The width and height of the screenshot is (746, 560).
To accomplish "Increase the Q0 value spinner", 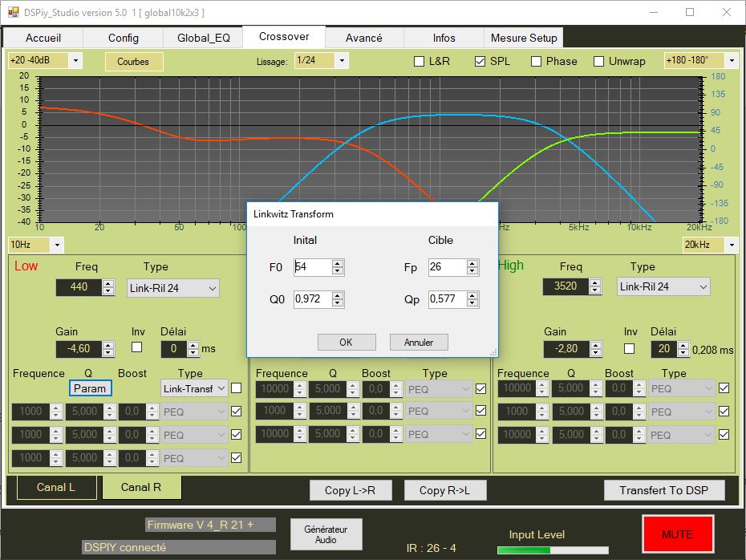I will point(338,295).
